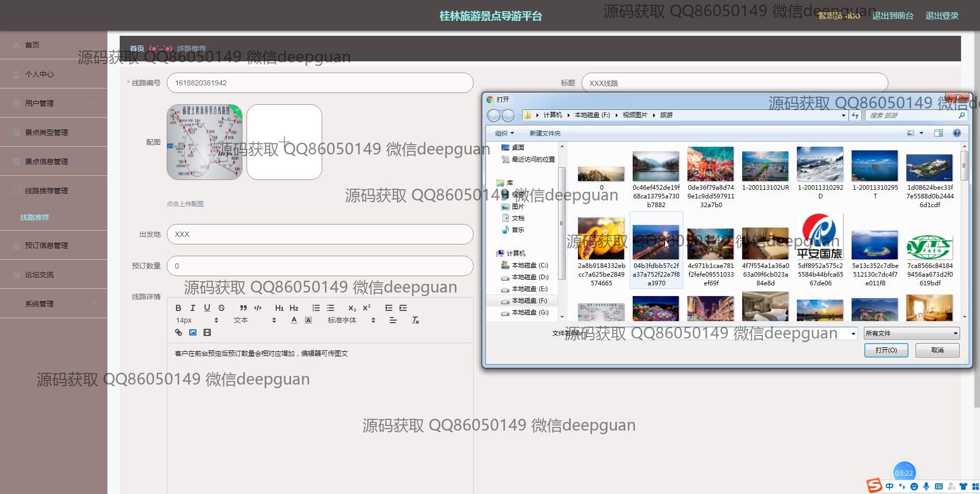
Task: Click the insert link chain icon
Action: [179, 332]
